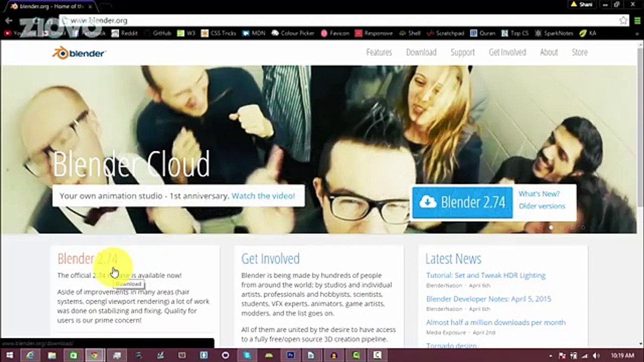Open File Explorer from the taskbar
Viewport: 644px width, 362px height.
click(x=52, y=355)
